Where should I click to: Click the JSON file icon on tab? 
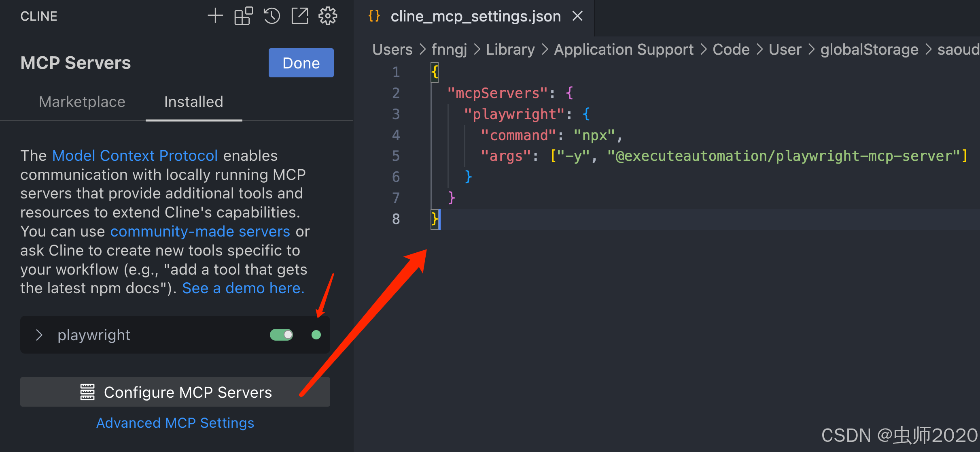coord(374,16)
